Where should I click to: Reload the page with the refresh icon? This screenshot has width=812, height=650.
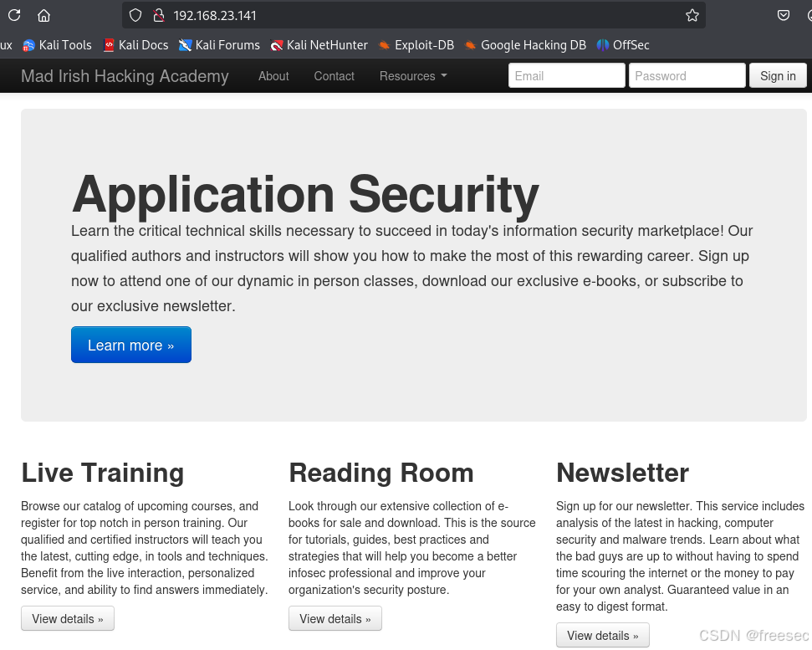[x=14, y=15]
